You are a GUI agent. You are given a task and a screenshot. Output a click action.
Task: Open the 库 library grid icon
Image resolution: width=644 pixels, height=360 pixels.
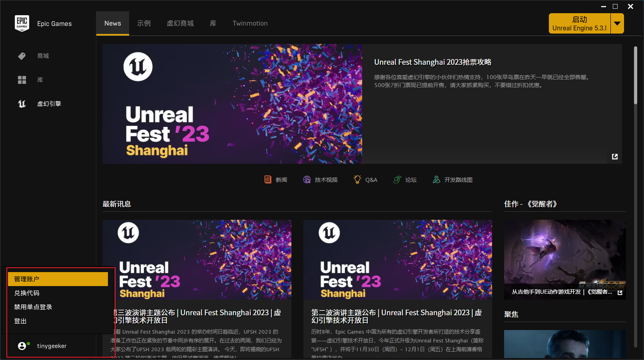tap(22, 80)
